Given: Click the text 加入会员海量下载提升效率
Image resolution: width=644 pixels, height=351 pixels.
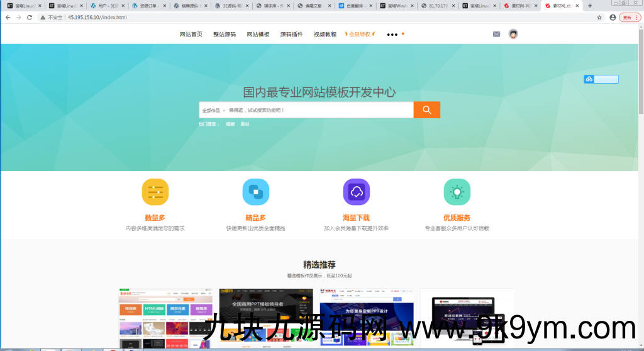Looking at the screenshot, I should click(x=356, y=228).
